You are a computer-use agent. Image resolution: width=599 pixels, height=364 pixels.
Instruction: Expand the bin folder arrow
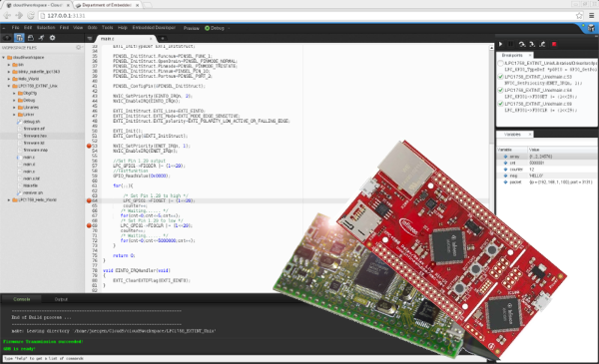9,65
